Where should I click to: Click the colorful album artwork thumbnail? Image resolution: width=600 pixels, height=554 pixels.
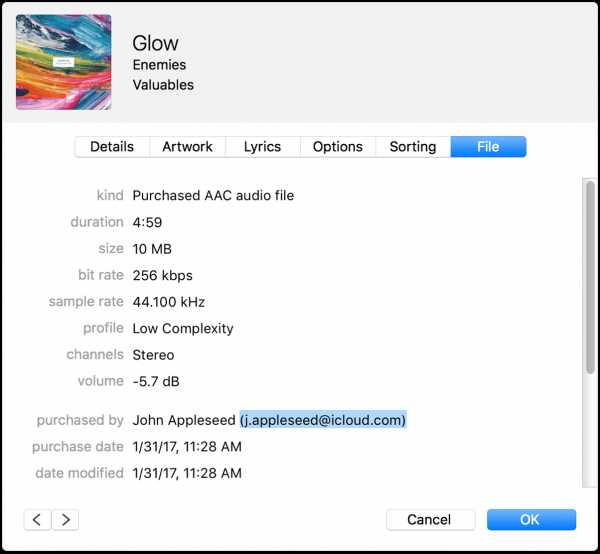click(63, 62)
